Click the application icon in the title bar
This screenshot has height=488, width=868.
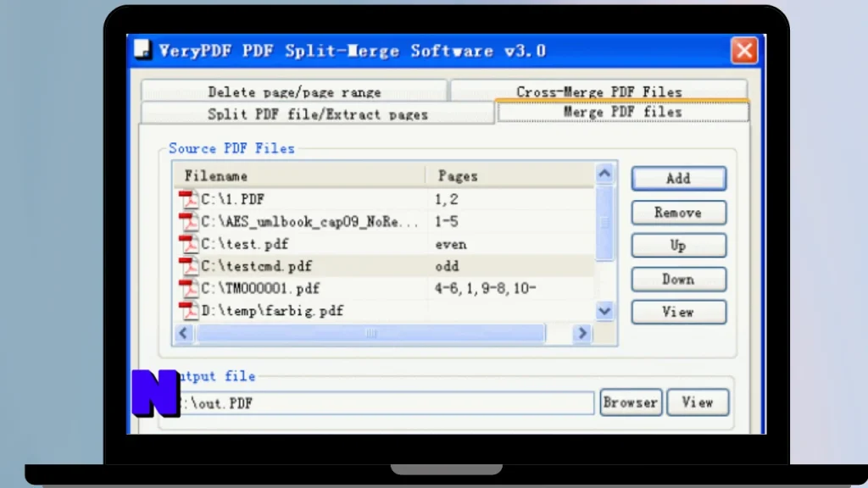142,49
